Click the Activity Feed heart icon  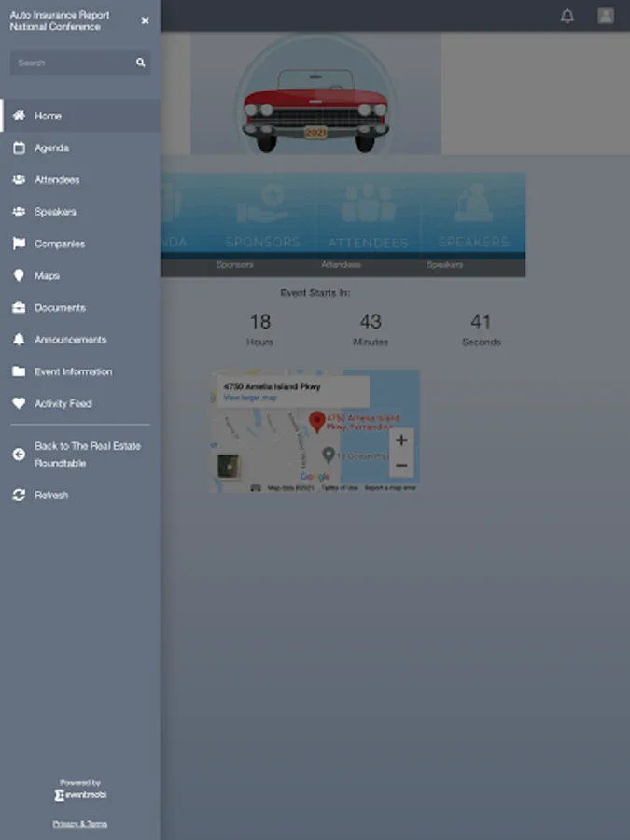tap(19, 403)
